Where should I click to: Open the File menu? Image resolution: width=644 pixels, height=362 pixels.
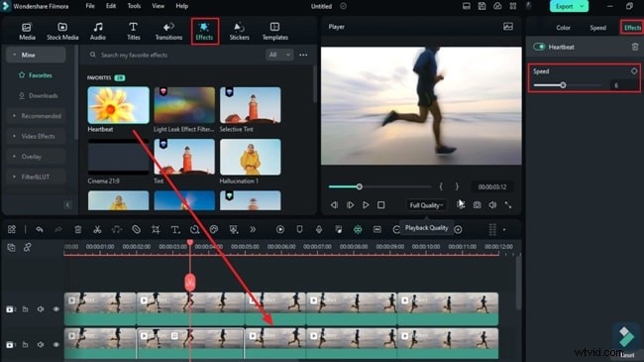90,6
